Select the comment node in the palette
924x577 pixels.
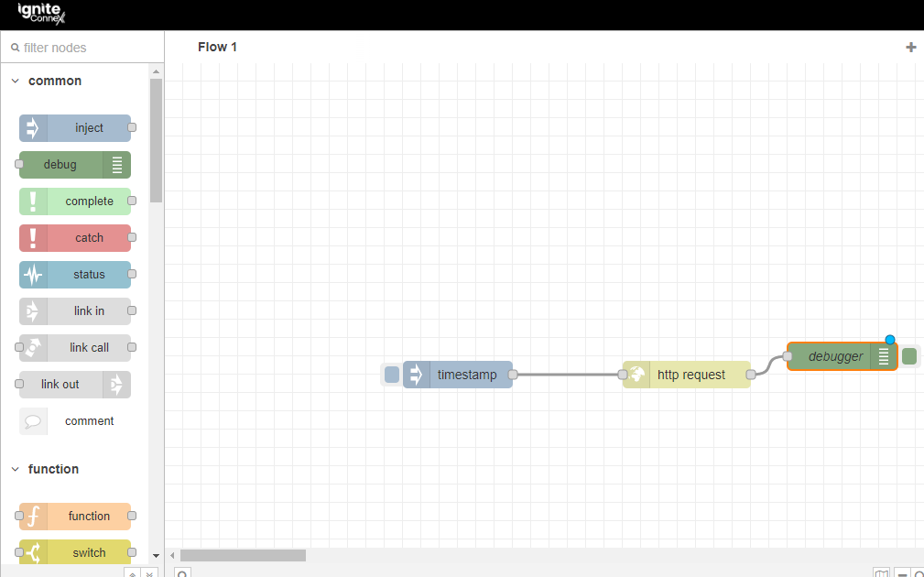point(75,421)
